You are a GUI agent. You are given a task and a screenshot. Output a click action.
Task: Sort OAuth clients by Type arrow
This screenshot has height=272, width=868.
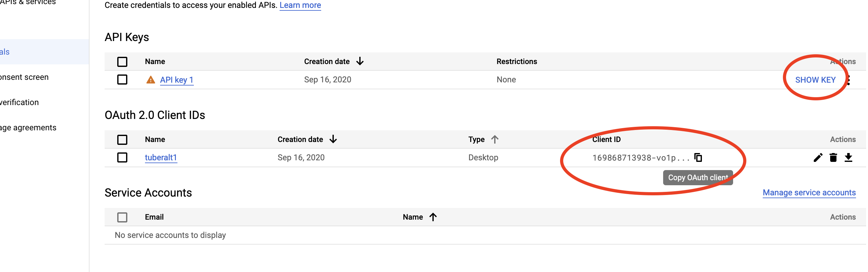point(495,139)
